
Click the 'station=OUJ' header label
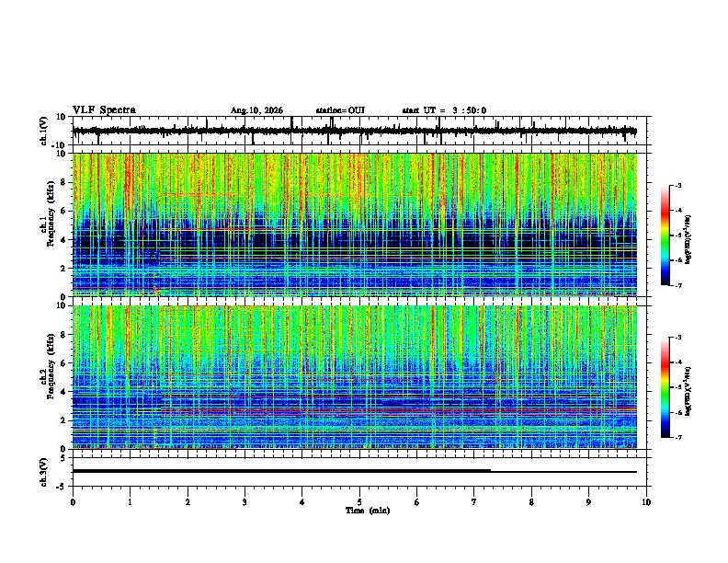[340, 110]
